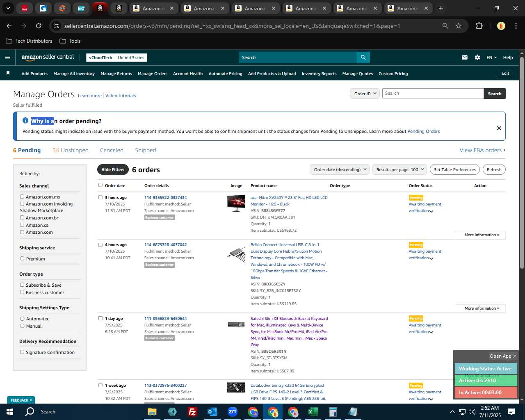
Task: Click the Refresh orders button
Action: tap(494, 169)
